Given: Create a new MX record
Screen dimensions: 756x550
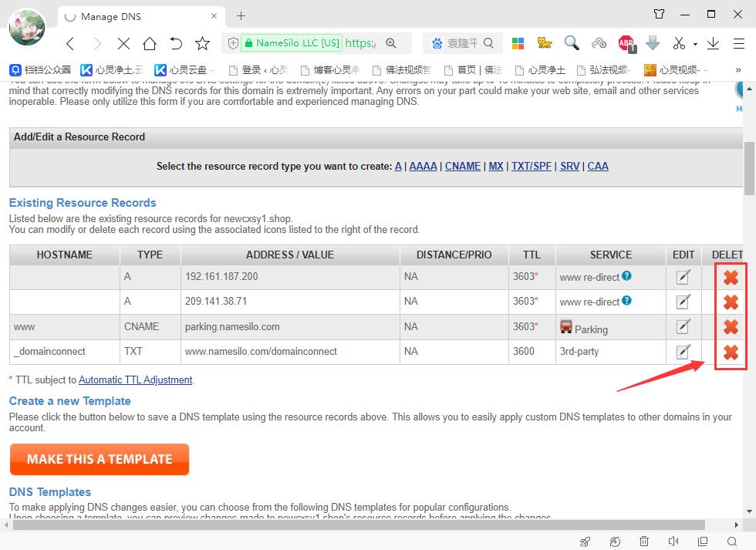Looking at the screenshot, I should [x=496, y=167].
